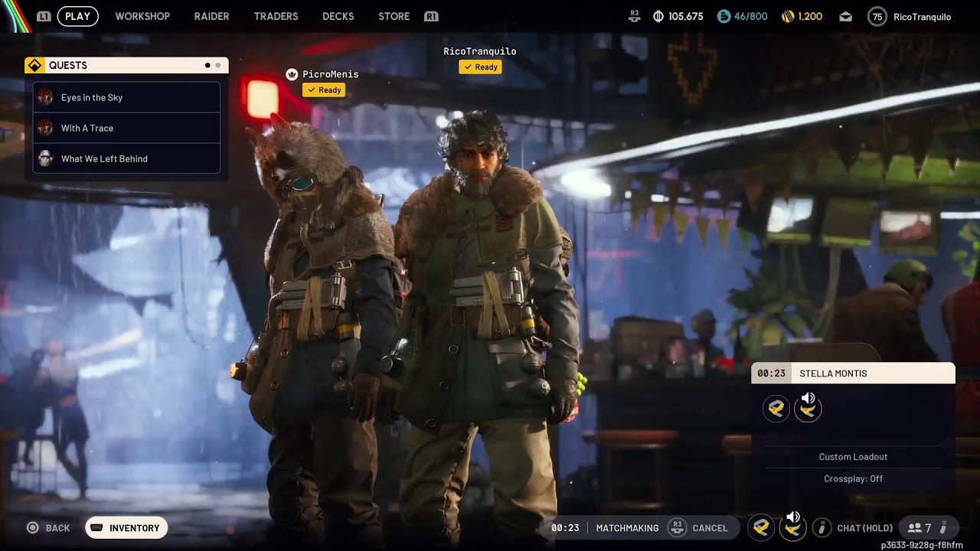The image size is (980, 551).
Task: Click the touchpad icon on INVENTORY button
Action: pos(96,528)
